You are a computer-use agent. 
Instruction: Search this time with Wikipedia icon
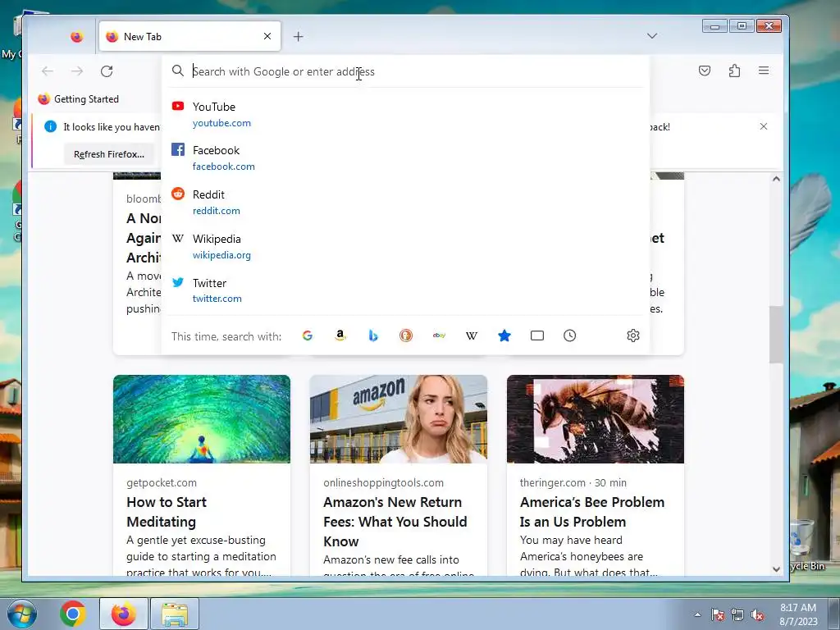[x=472, y=336]
